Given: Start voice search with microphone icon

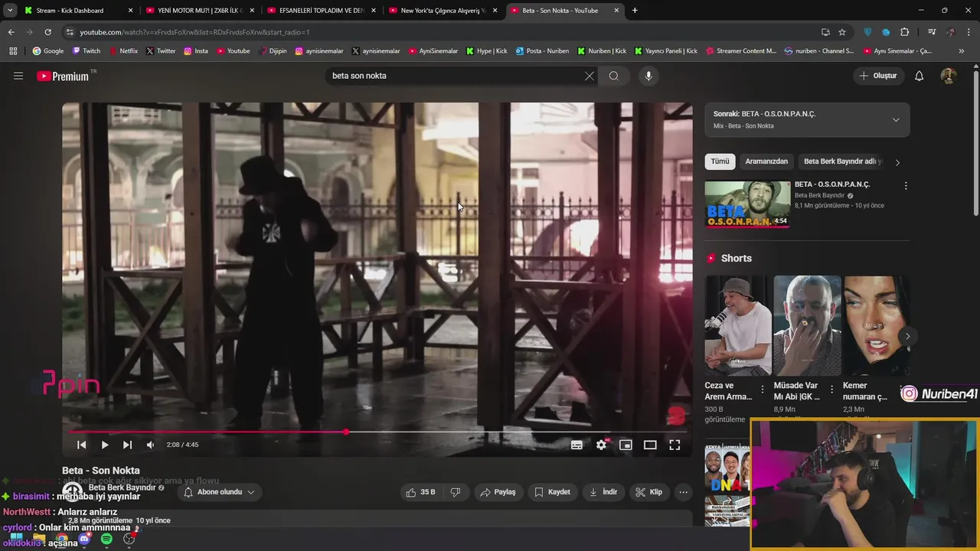Looking at the screenshot, I should coord(648,76).
